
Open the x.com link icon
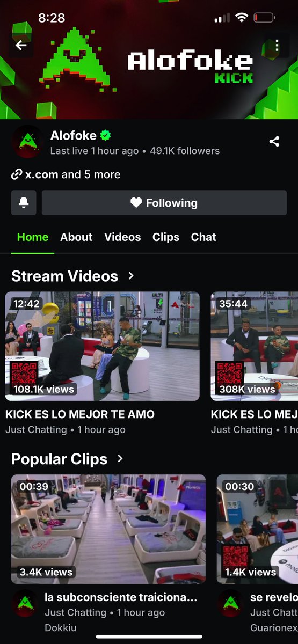point(17,174)
